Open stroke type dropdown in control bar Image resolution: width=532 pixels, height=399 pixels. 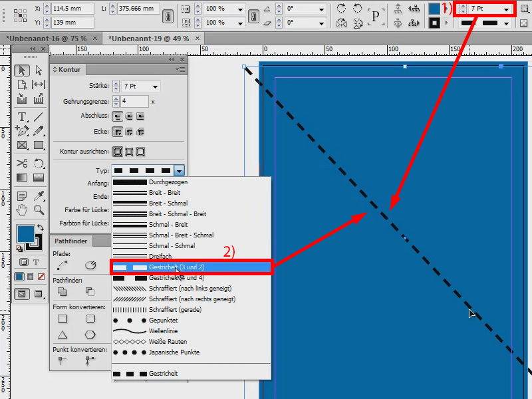tap(506, 23)
